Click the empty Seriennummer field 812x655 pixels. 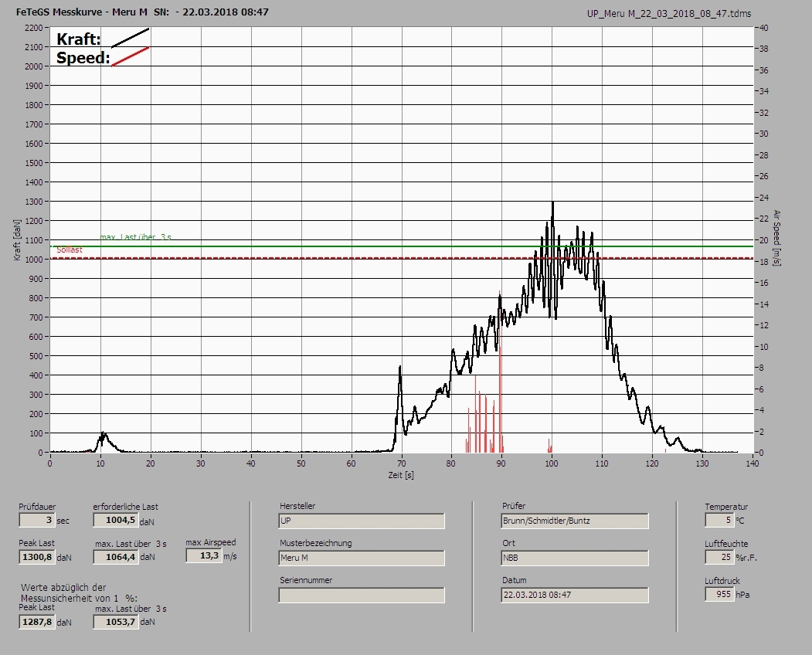362,596
